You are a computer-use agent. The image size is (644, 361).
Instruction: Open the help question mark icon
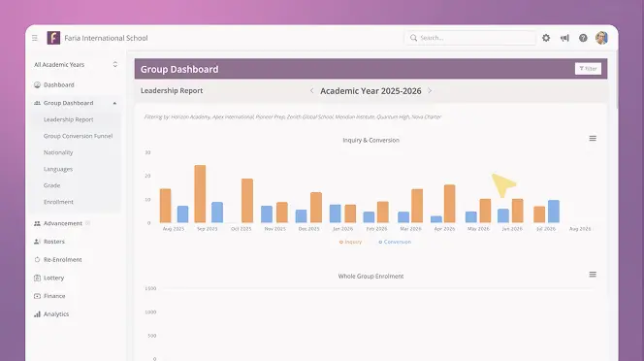[583, 38]
